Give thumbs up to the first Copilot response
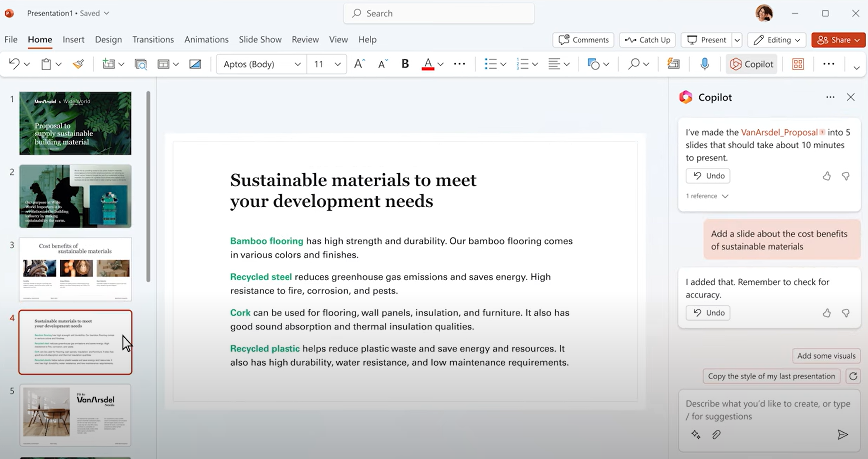 click(x=827, y=176)
